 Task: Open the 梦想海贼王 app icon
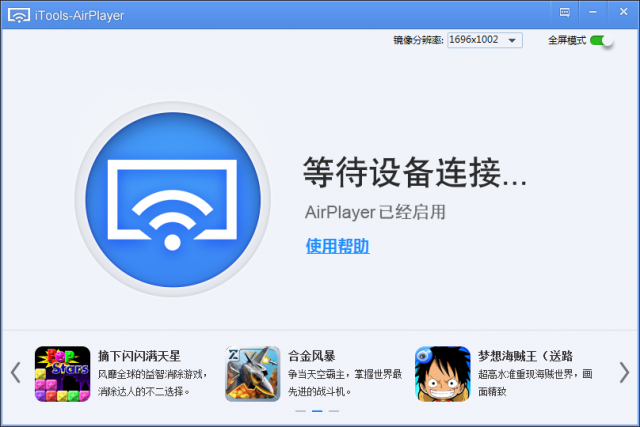(x=443, y=374)
